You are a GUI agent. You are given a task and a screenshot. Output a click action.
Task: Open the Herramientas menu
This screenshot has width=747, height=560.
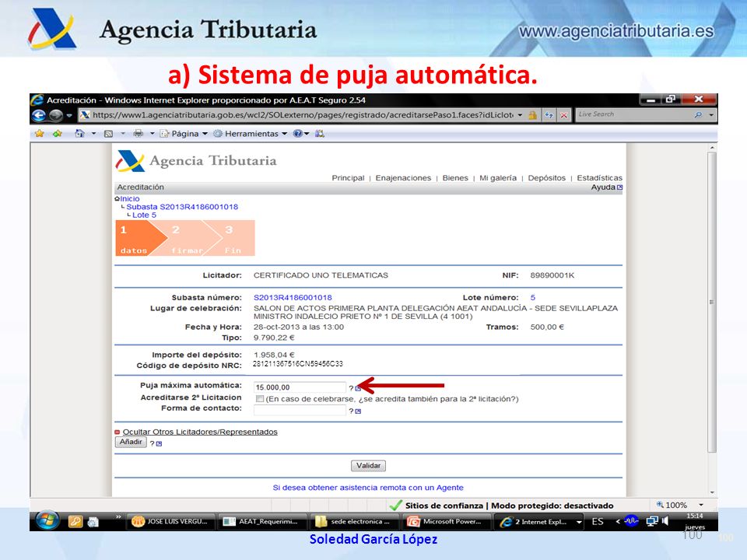tap(251, 134)
